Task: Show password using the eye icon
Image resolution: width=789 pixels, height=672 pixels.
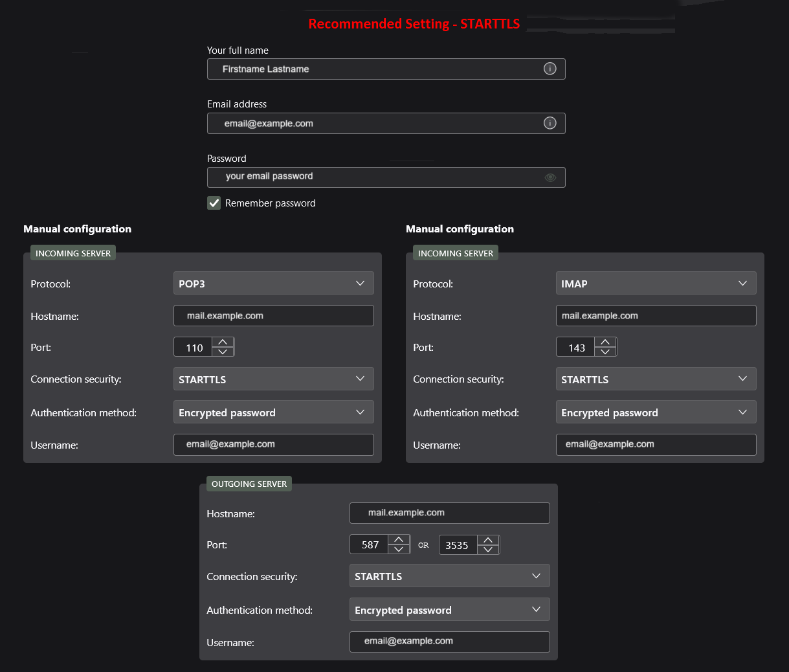Action: 550,177
